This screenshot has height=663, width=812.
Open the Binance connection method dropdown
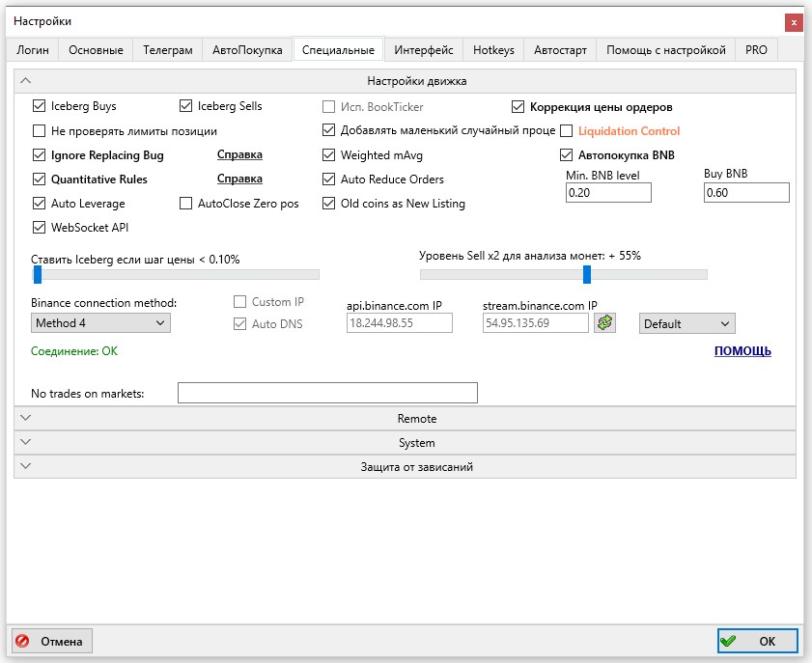coord(100,323)
